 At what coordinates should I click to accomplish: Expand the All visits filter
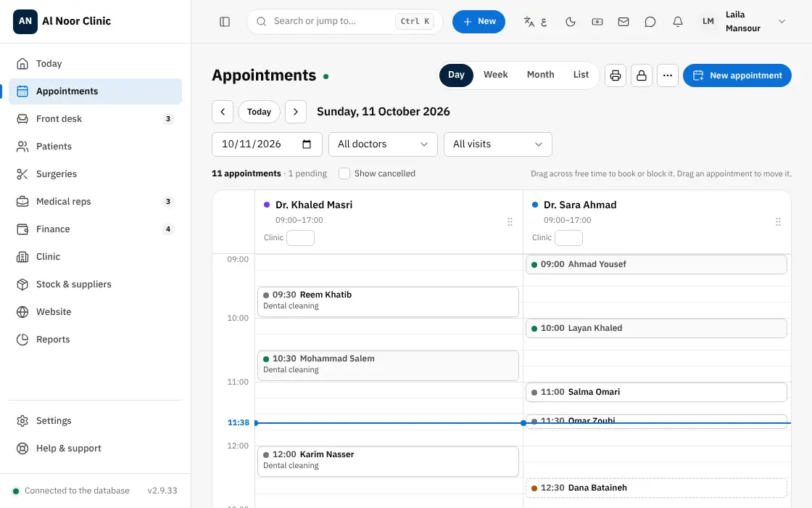click(x=497, y=144)
